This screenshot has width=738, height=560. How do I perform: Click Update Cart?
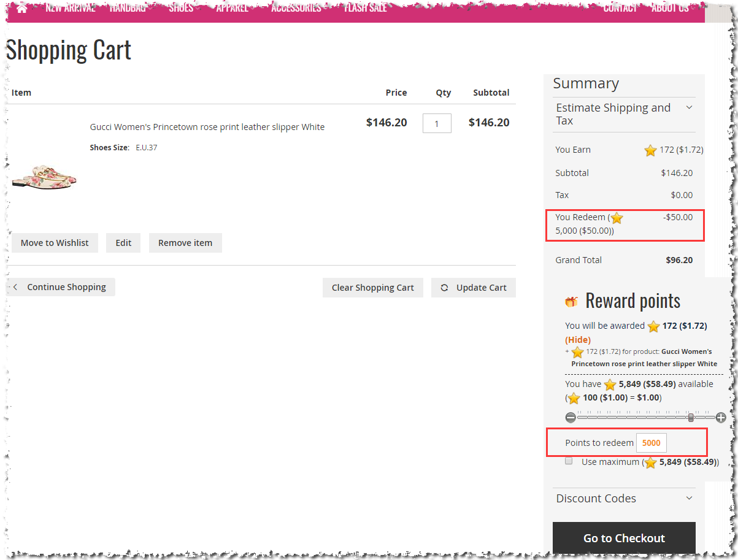tap(474, 288)
